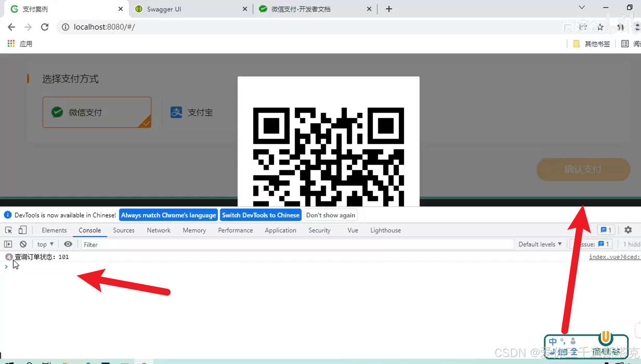This screenshot has width=641, height=364.
Task: Click Switch DevTools to Chinese
Action: click(x=261, y=215)
